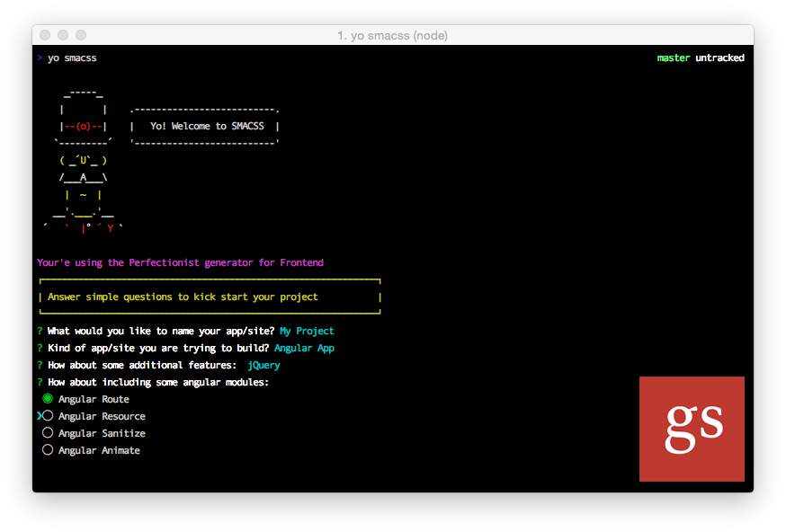Click 'Answer simple questions to kick start' text
This screenshot has height=532, width=786.
point(183,297)
